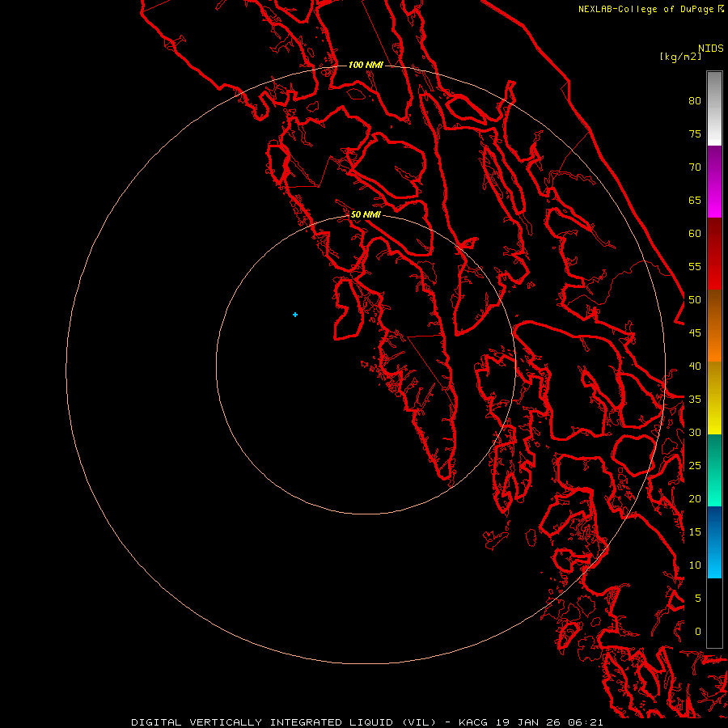Click the 0 value on the color scale
The height and width of the screenshot is (728, 728).
698,632
